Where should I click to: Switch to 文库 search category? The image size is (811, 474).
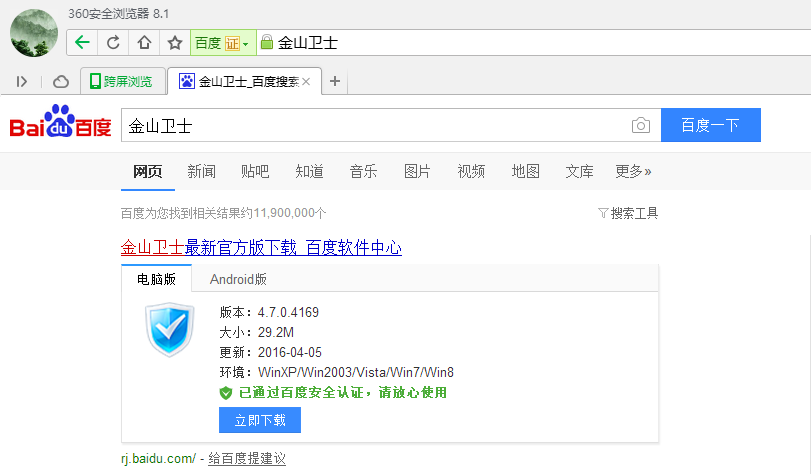click(579, 171)
